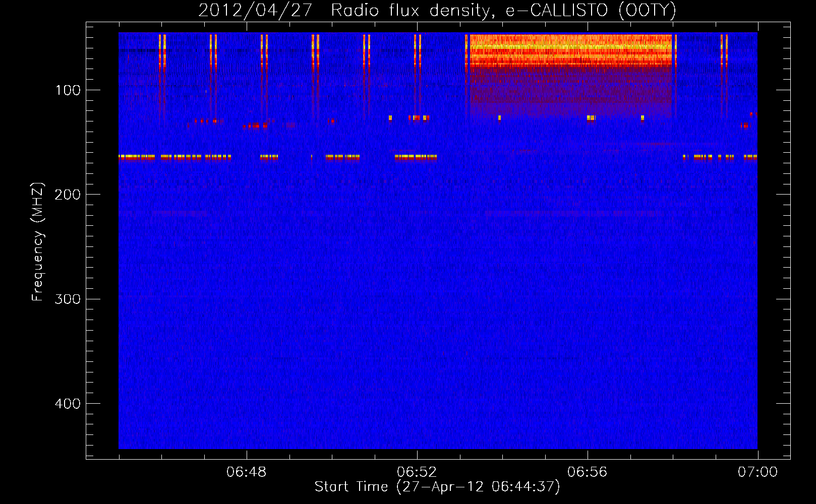This screenshot has width=816, height=504.
Task: Click the 300 frequency tick label
Action: tap(68, 299)
